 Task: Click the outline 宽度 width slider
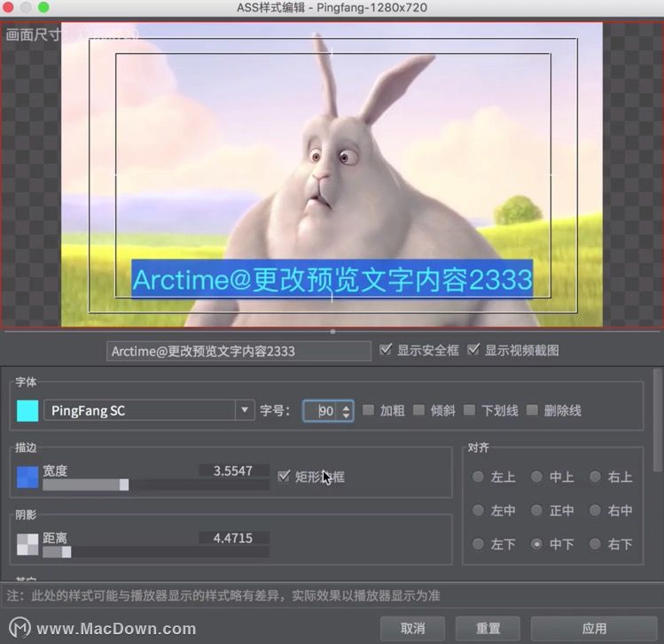coord(156,485)
